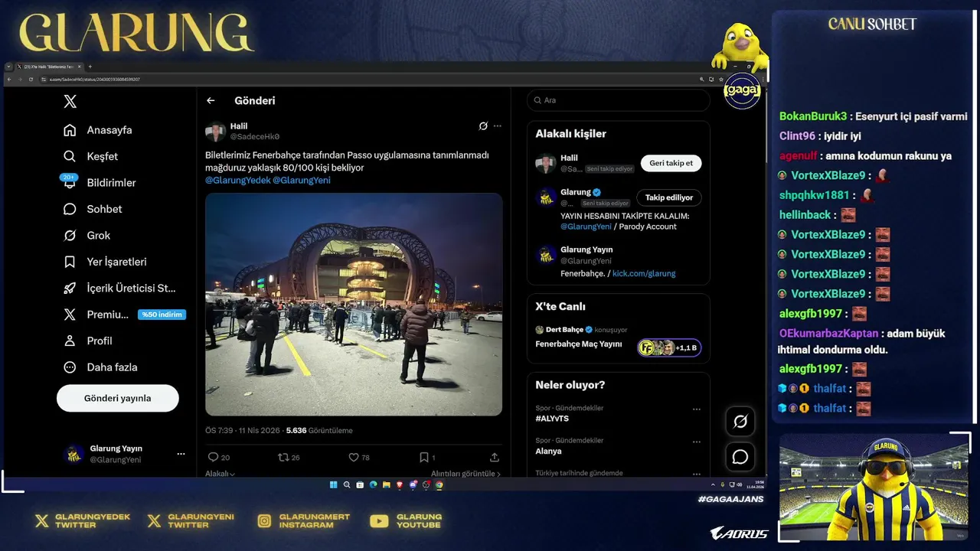980x551 pixels.
Task: Click Geri takip et button for Halil
Action: [671, 163]
